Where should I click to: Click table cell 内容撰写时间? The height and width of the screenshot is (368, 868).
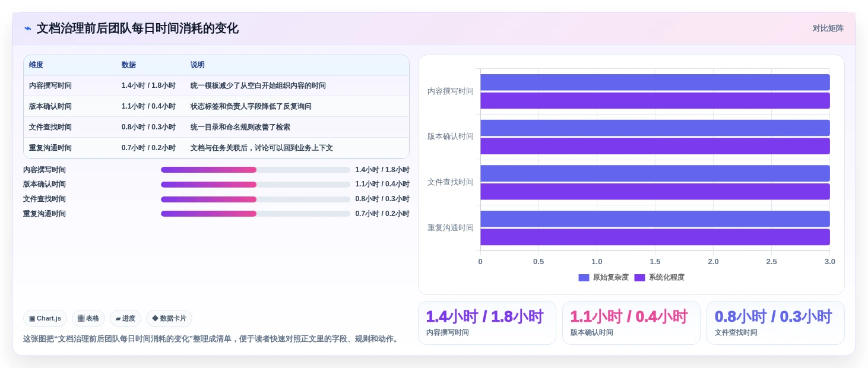tap(50, 86)
